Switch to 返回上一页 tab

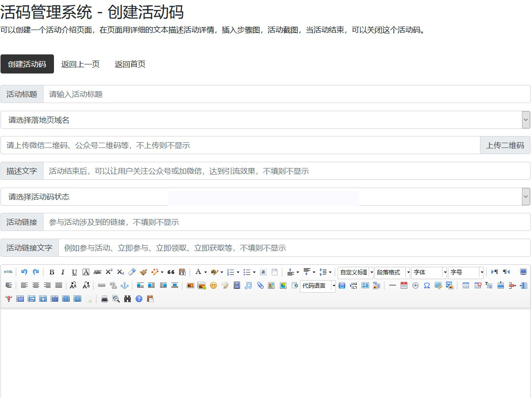point(80,64)
